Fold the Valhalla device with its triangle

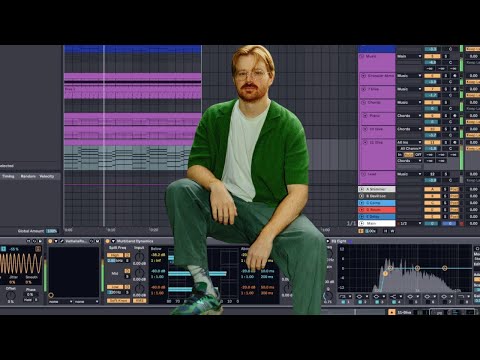56,241
